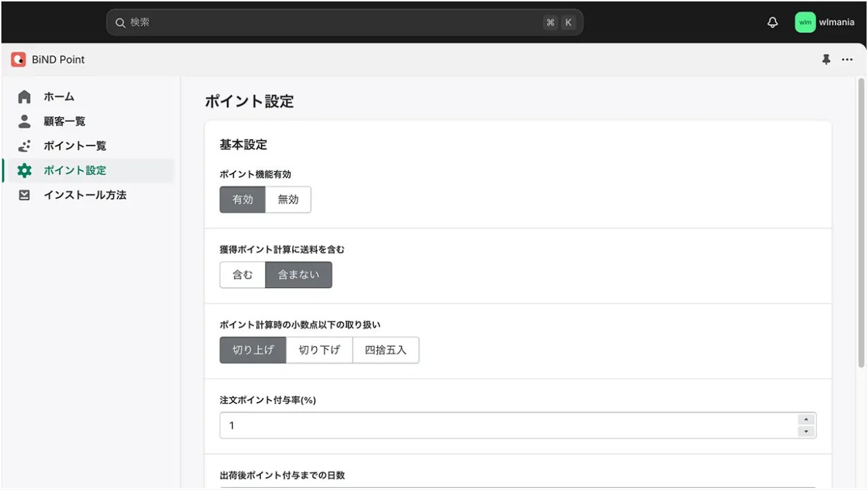
Task: Pin the app with the pin icon
Action: click(x=826, y=60)
